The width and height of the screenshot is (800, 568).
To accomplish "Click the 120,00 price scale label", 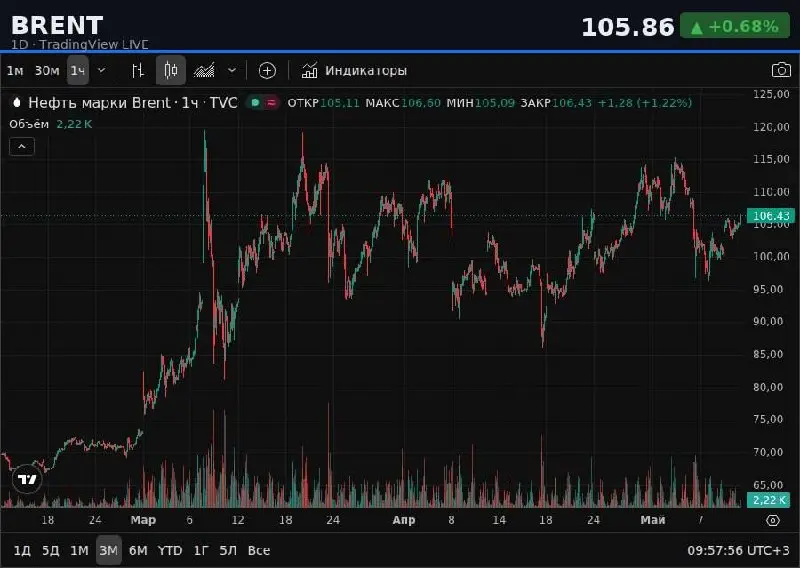I will tap(771, 127).
